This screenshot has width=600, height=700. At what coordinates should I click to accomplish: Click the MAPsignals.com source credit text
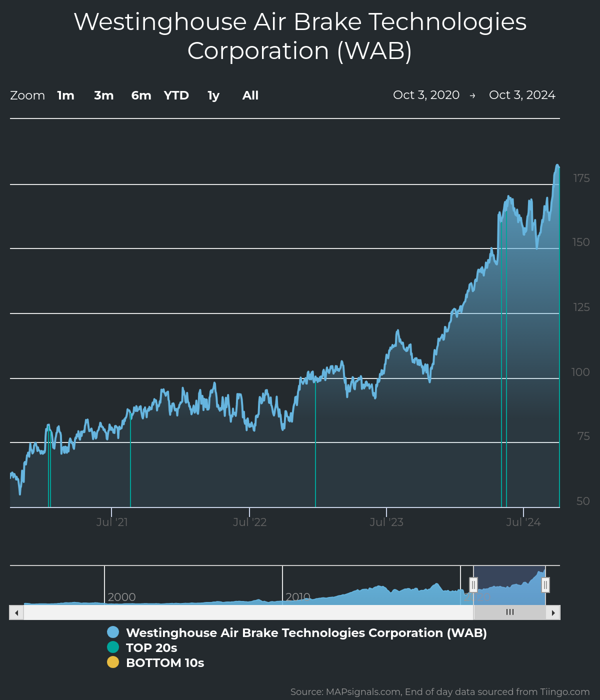(x=440, y=692)
